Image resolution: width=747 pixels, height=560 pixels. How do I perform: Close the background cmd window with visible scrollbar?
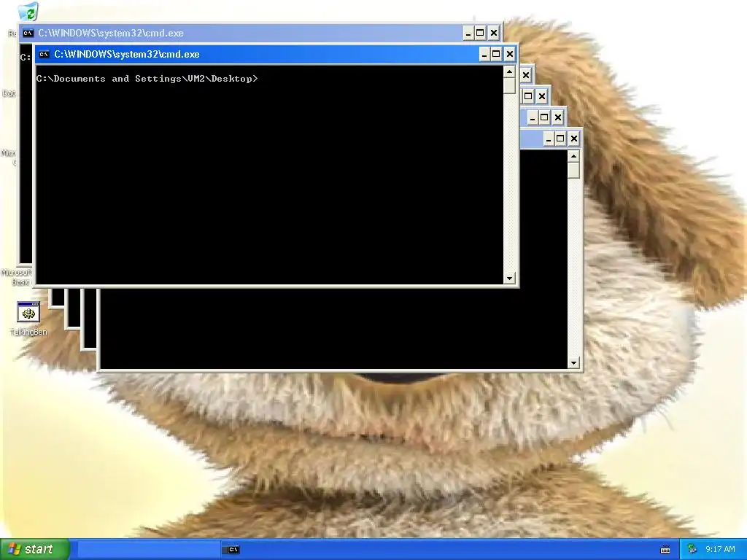pyautogui.click(x=574, y=139)
